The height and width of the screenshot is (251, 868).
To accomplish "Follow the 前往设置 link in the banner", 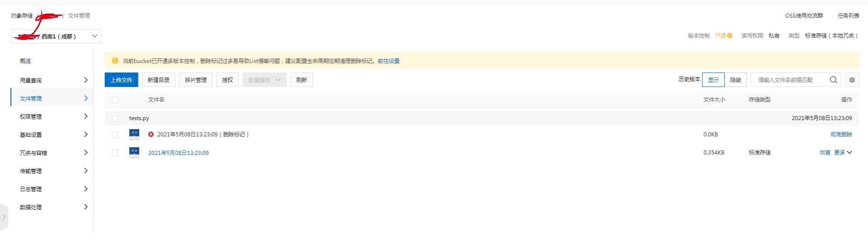I will [388, 61].
